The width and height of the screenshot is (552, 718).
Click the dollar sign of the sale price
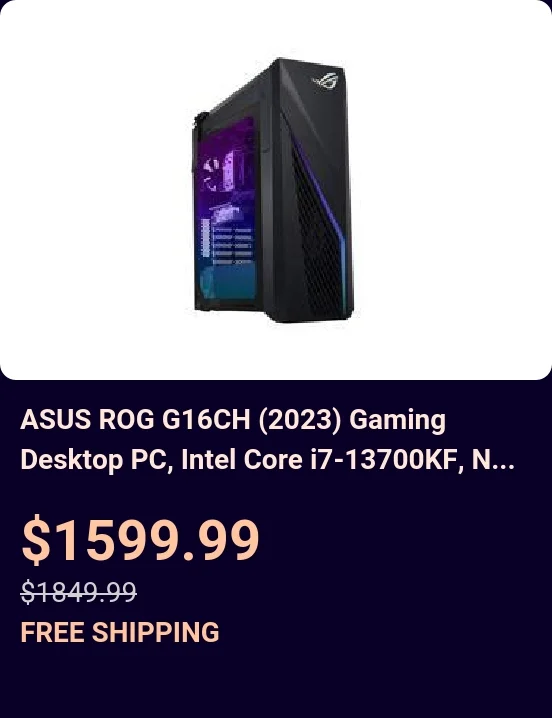[x=36, y=539]
